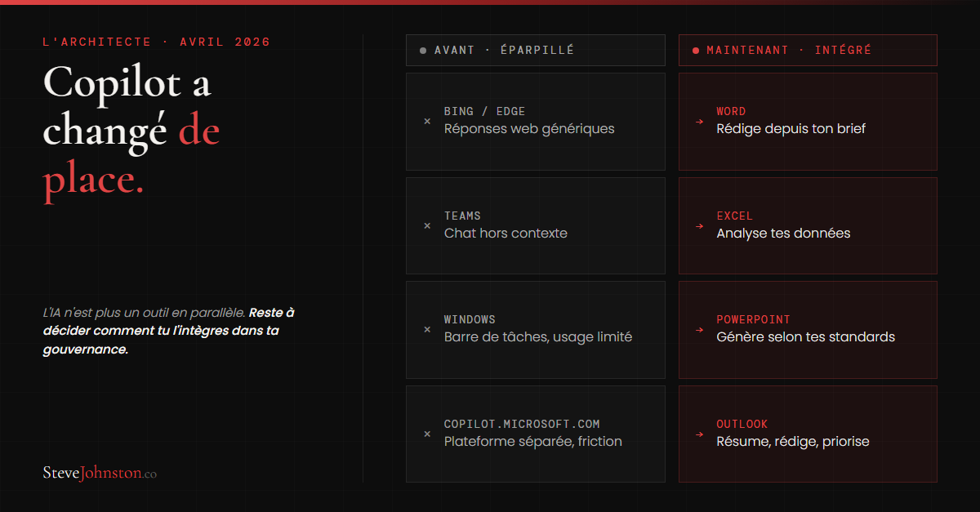The height and width of the screenshot is (512, 980).
Task: Click the L'Architecte · Avril 2026 label
Action: tap(156, 42)
